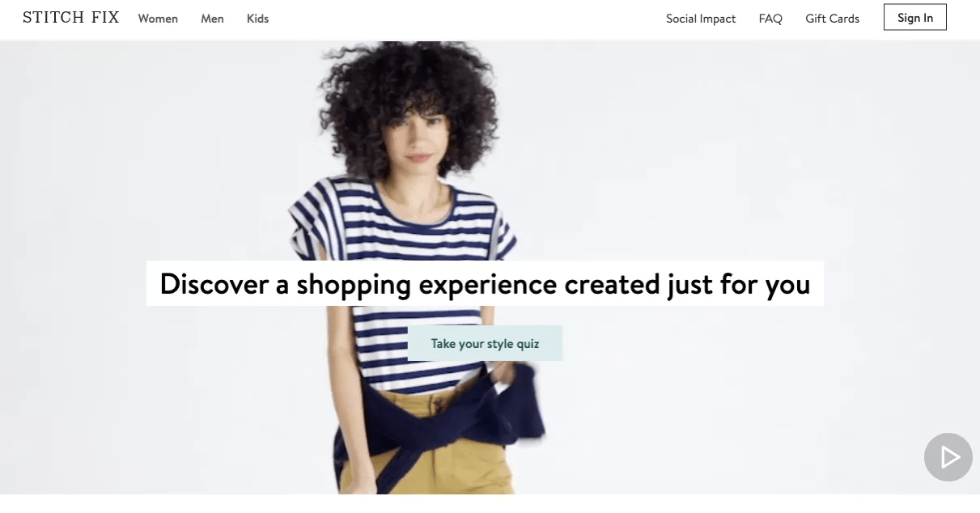The height and width of the screenshot is (513, 980).
Task: Go to the Kids section
Action: click(257, 19)
